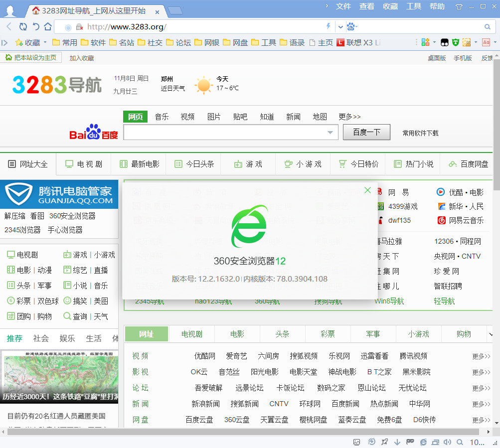The image size is (500, 448).
Task: Close the 360安全浏览器 about dialog
Action: [x=367, y=190]
